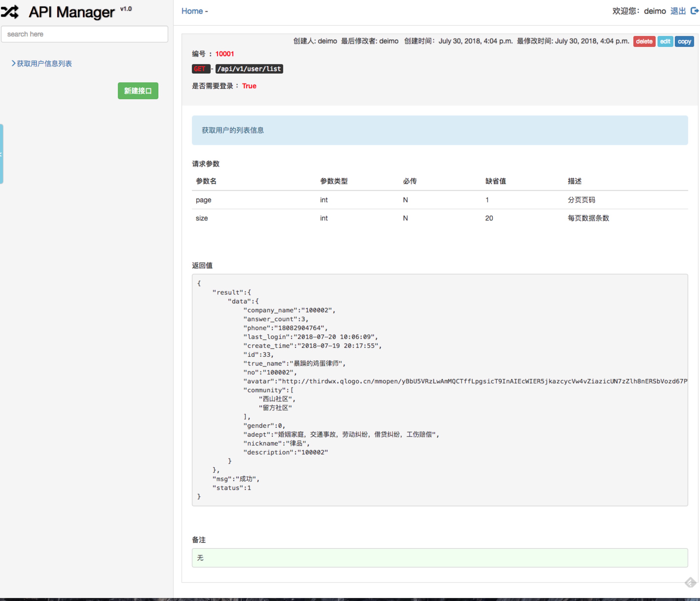Click the "status":1 line
This screenshot has width=700, height=601.
(231, 488)
